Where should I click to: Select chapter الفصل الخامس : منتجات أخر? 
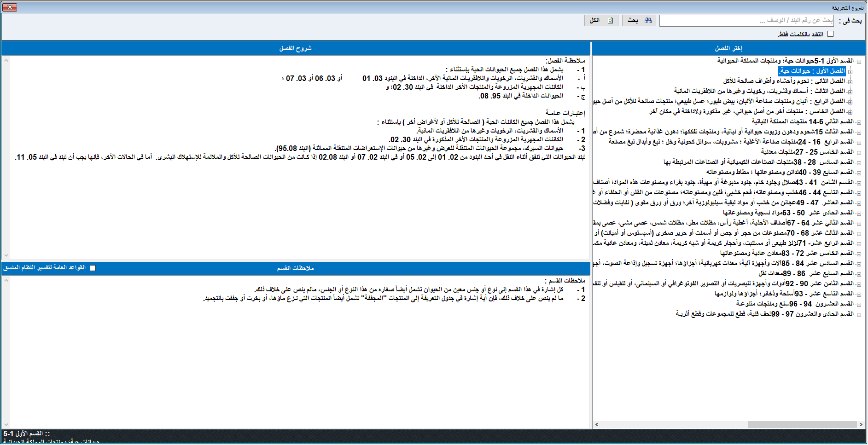click(x=747, y=111)
